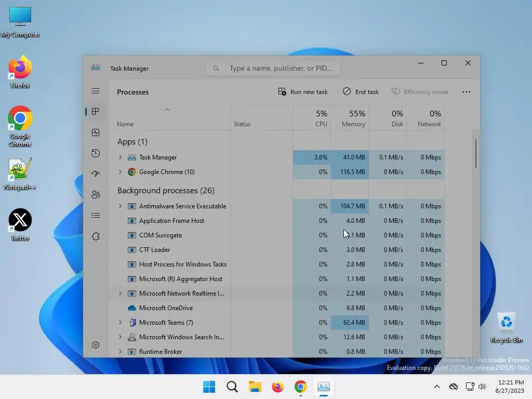Open File Explorer from the taskbar
The image size is (532, 399).
tap(255, 387)
